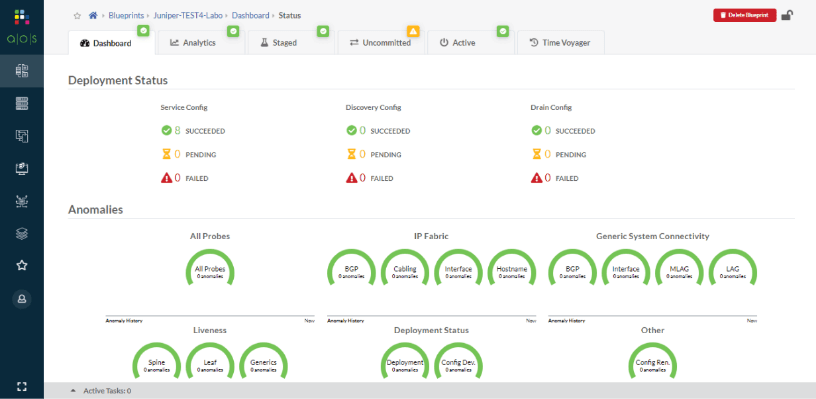Image resolution: width=816 pixels, height=399 pixels.
Task: Toggle the bookmark star beside breadcrumb
Action: (x=78, y=16)
